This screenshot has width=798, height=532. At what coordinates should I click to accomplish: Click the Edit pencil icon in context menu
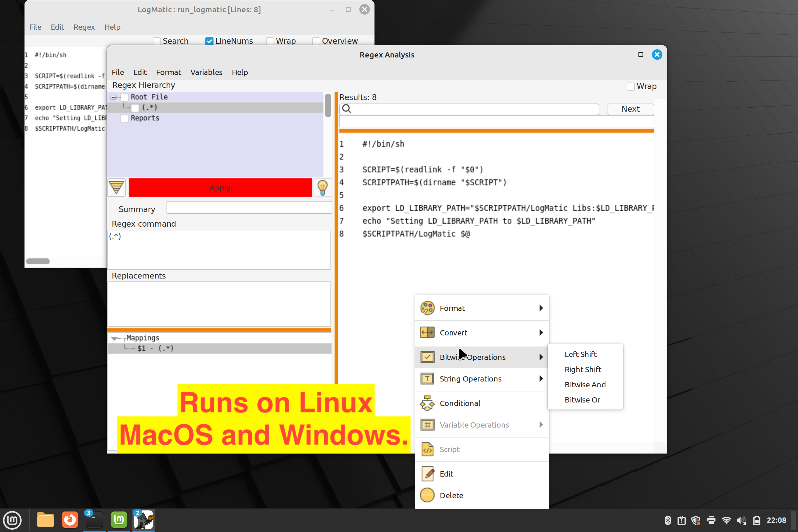pos(428,474)
